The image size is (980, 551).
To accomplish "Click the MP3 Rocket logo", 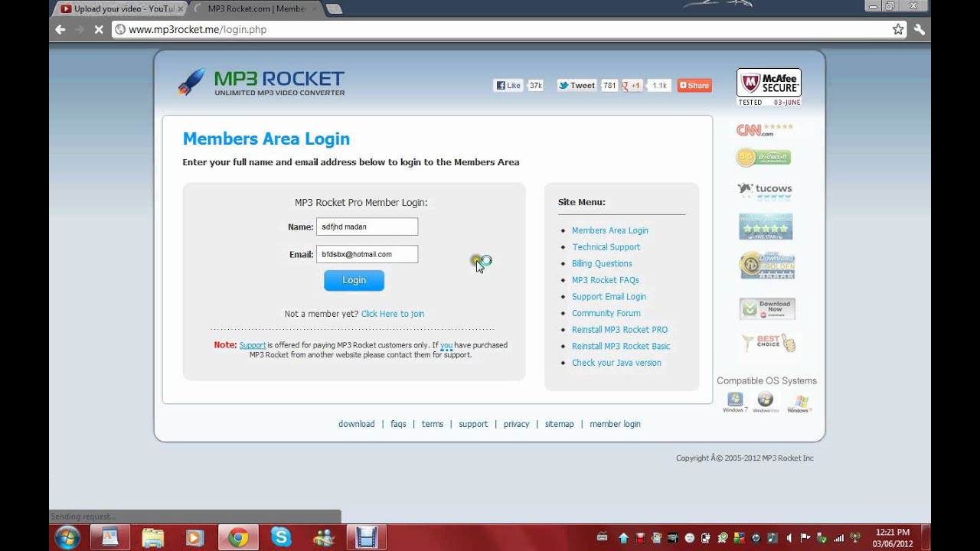I will (x=261, y=83).
